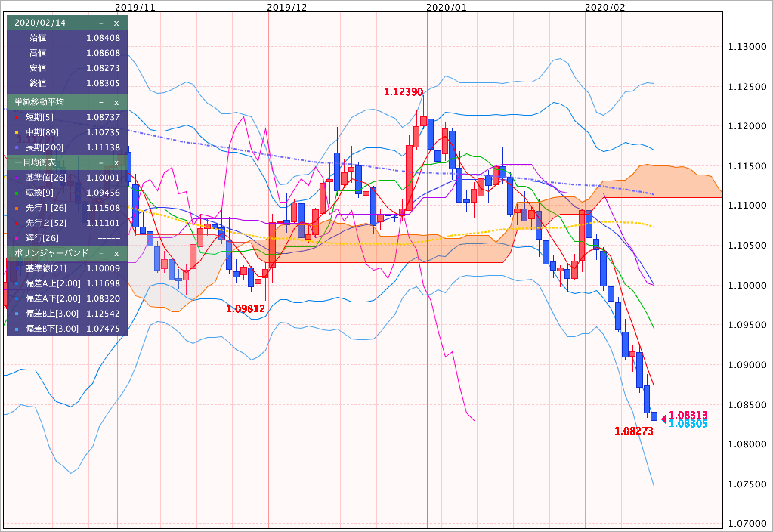Close the ボリンジャーバンド panel
Viewport: 773px width, 532px height.
116,253
